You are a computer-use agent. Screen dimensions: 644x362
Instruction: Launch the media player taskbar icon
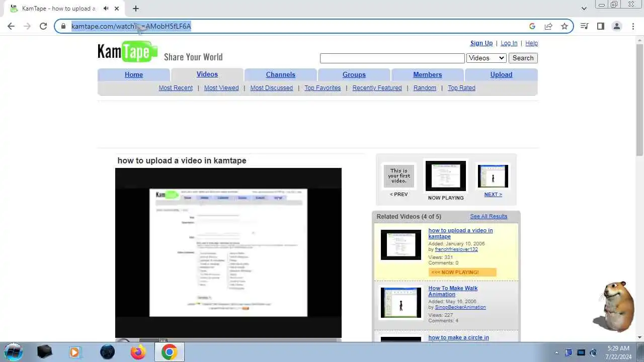pos(75,352)
